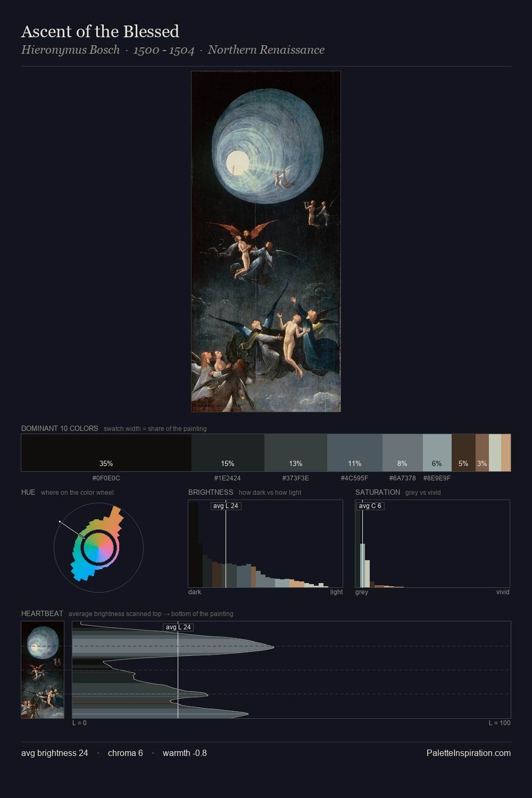Screen dimensions: 532x798
Task: Click hex code #0F0E0C
Action: (106, 478)
